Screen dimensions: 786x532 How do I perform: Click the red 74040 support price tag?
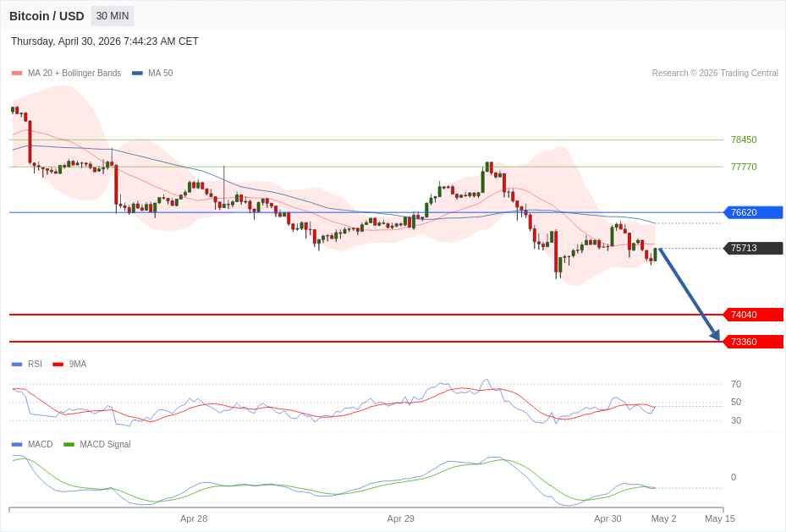coord(752,315)
